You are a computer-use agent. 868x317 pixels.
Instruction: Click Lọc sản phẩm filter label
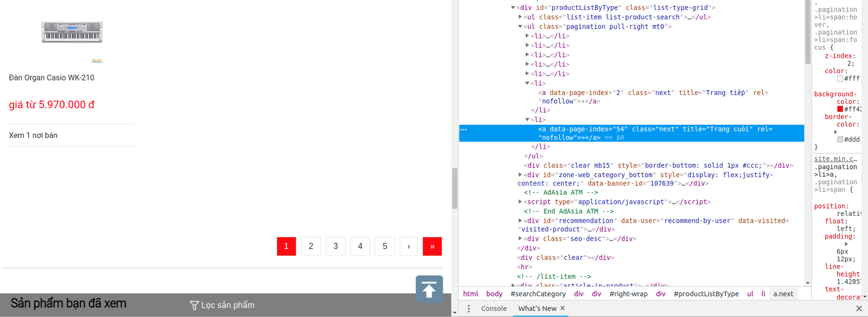pyautogui.click(x=228, y=305)
